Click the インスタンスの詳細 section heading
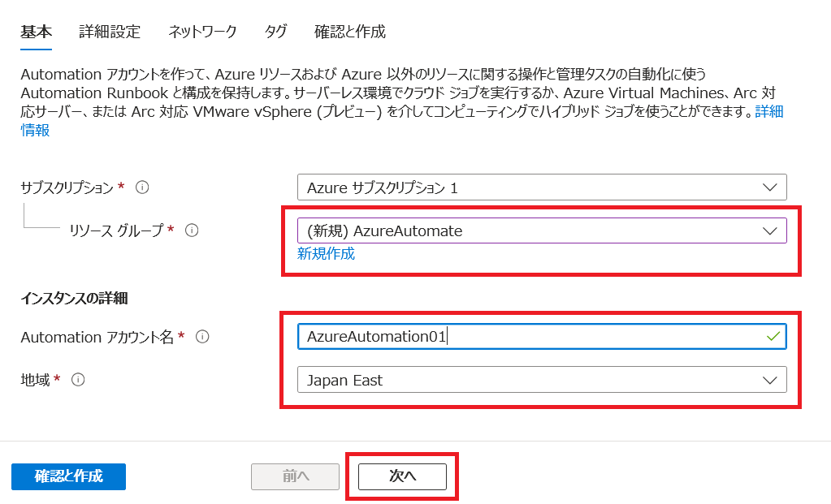This screenshot has width=831, height=504. click(x=74, y=298)
